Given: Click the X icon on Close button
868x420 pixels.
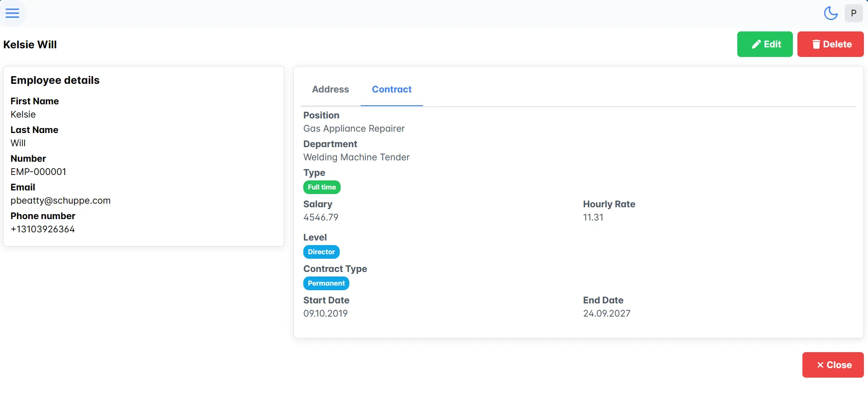Looking at the screenshot, I should [820, 365].
